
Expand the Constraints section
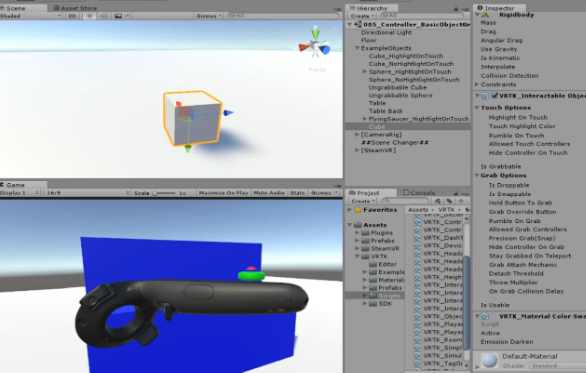click(477, 84)
